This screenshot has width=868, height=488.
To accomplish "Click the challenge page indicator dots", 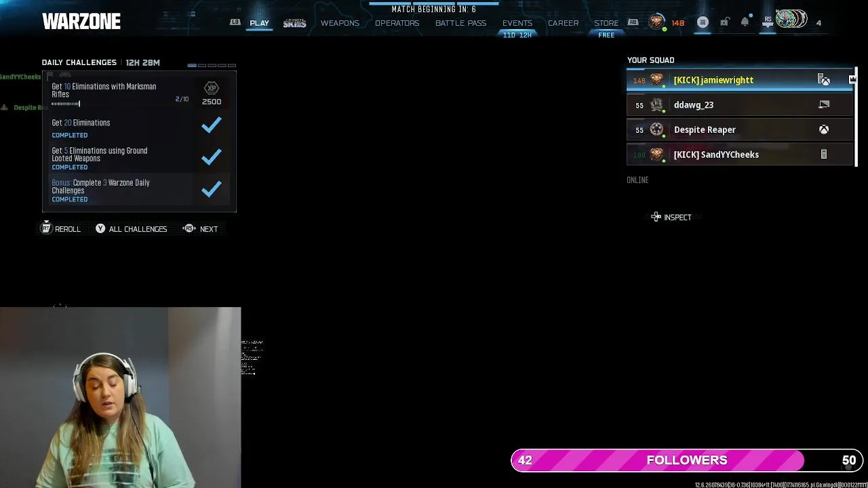I will [212, 65].
